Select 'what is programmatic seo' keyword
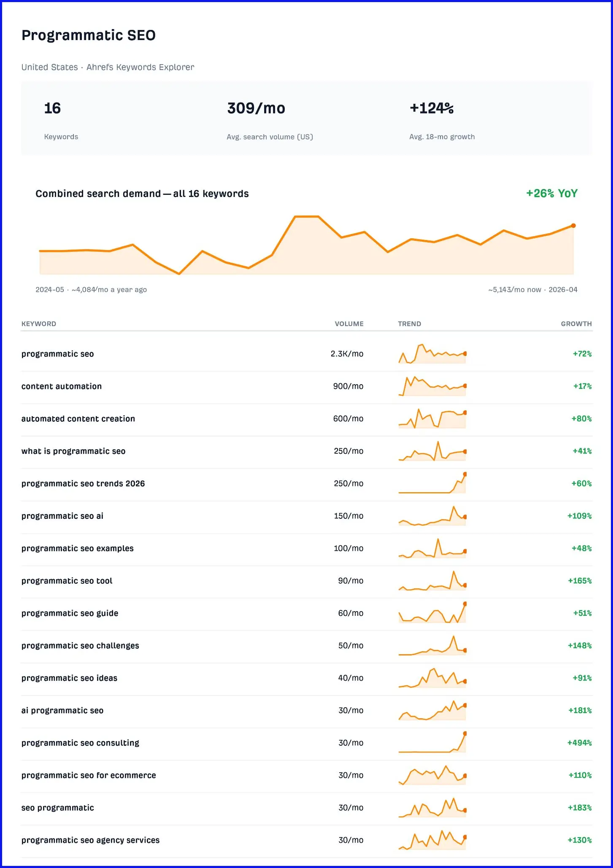 (x=73, y=451)
